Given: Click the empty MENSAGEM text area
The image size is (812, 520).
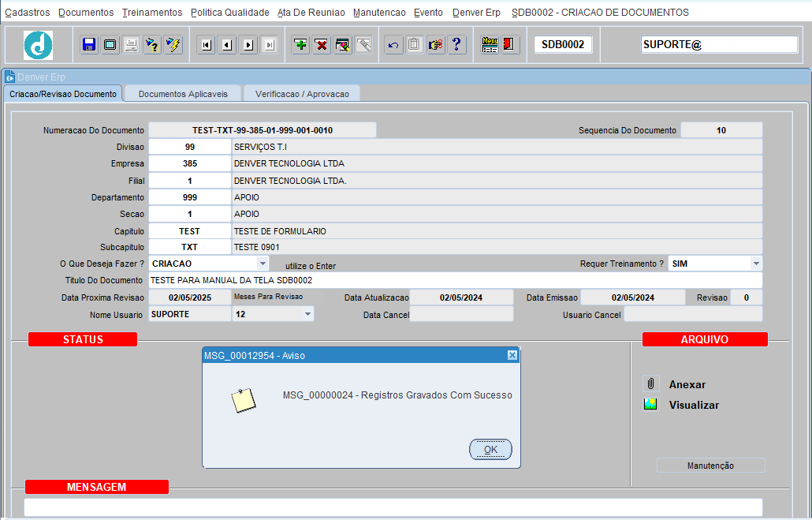Looking at the screenshot, I should (393, 507).
